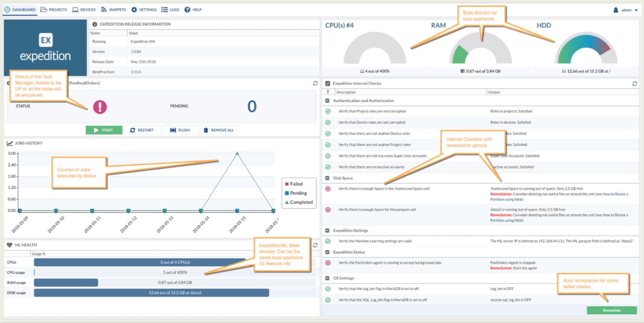Click the ML Health heart icon
This screenshot has height=323, width=644.
tap(10, 245)
